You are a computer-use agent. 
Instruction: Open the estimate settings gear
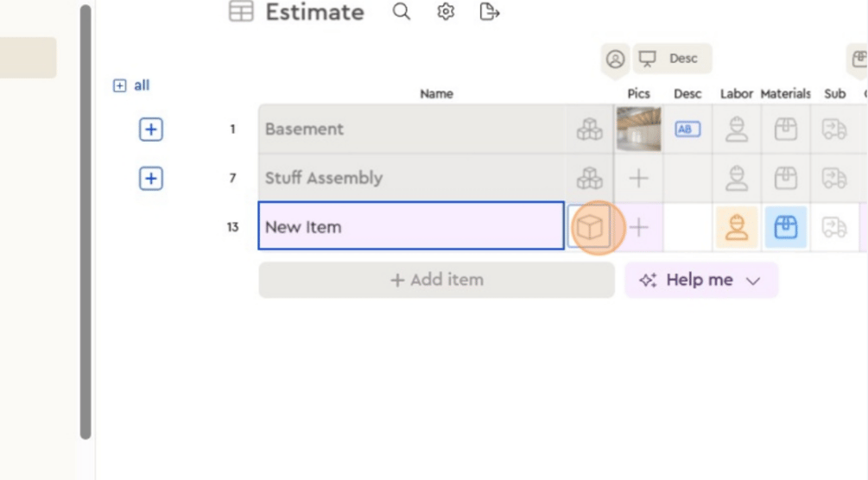pos(446,11)
